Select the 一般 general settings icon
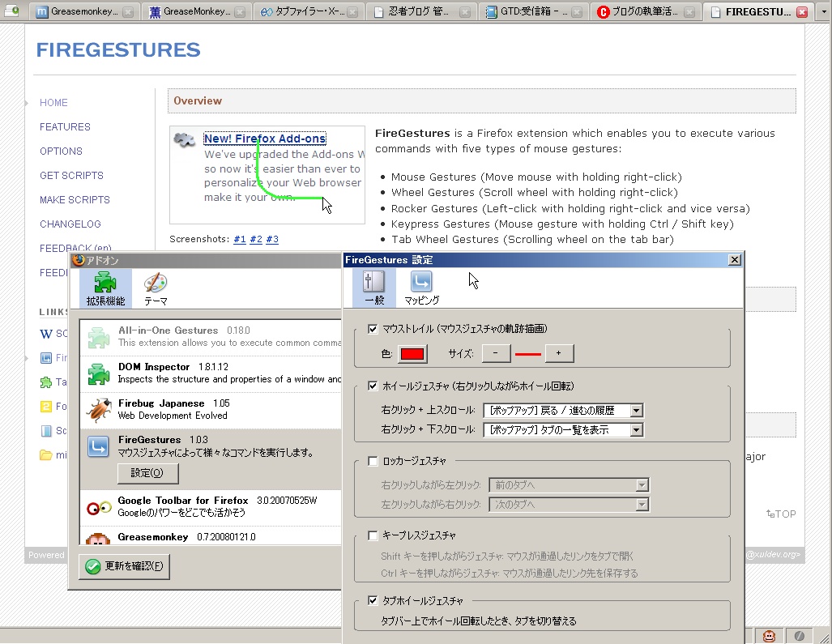The image size is (832, 644). [374, 288]
